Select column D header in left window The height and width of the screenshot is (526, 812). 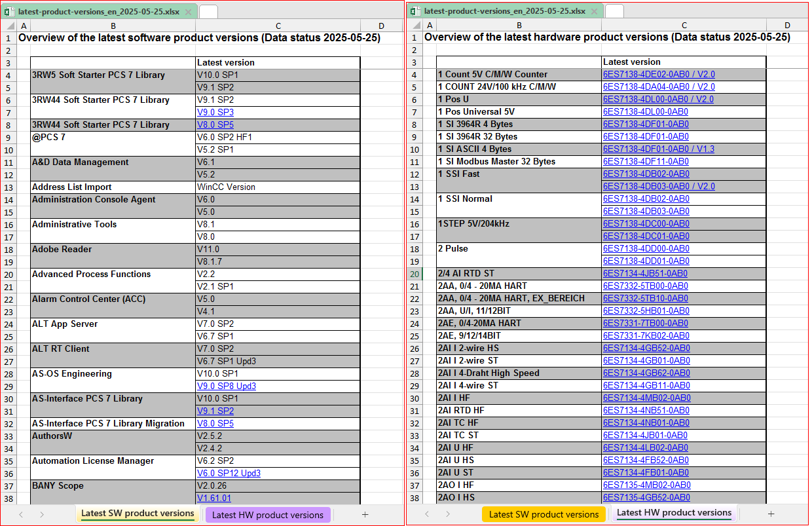pyautogui.click(x=381, y=26)
